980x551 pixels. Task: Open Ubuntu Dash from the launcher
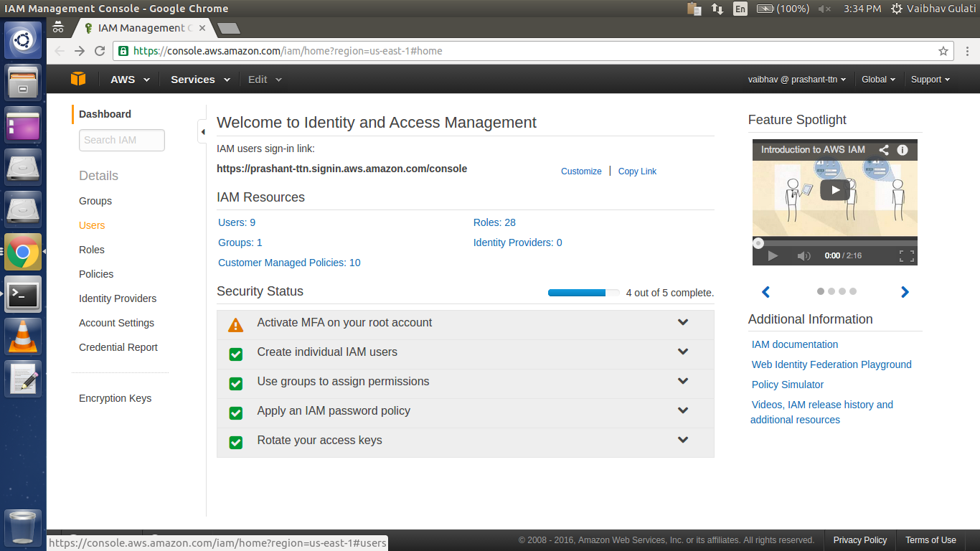pyautogui.click(x=23, y=39)
